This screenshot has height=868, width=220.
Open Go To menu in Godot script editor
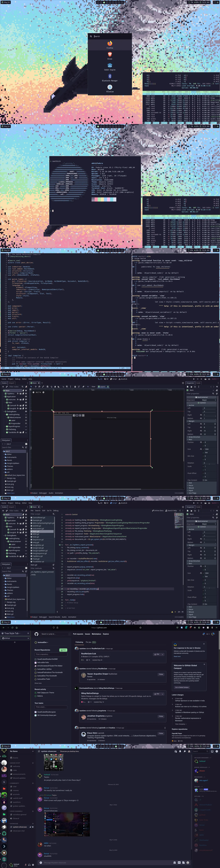click(x=49, y=510)
